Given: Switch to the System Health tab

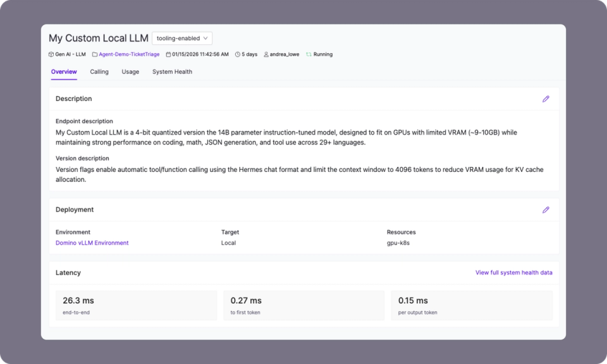Looking at the screenshot, I should click(171, 71).
